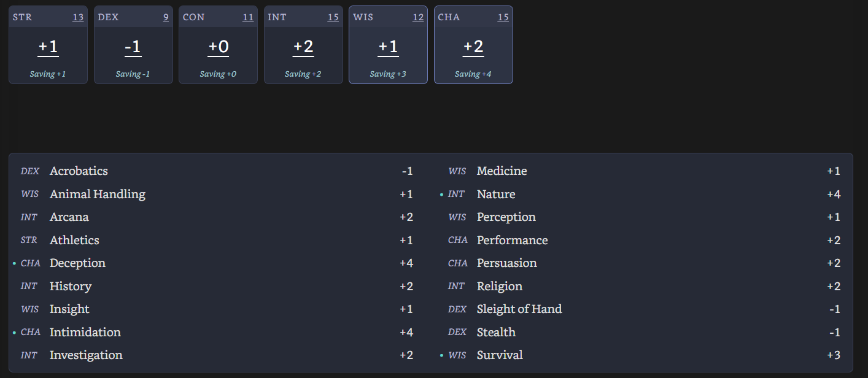
Task: Toggle the Intimidation proficiency dot
Action: point(14,333)
